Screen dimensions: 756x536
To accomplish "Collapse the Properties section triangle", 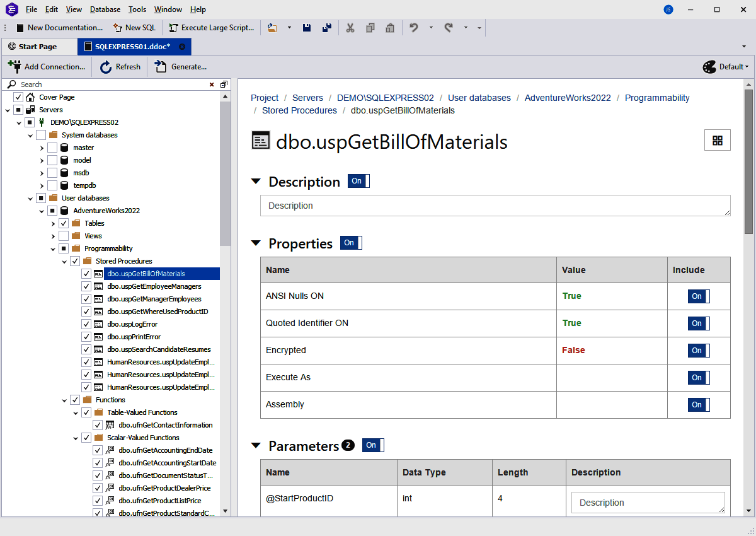I will pyautogui.click(x=256, y=243).
